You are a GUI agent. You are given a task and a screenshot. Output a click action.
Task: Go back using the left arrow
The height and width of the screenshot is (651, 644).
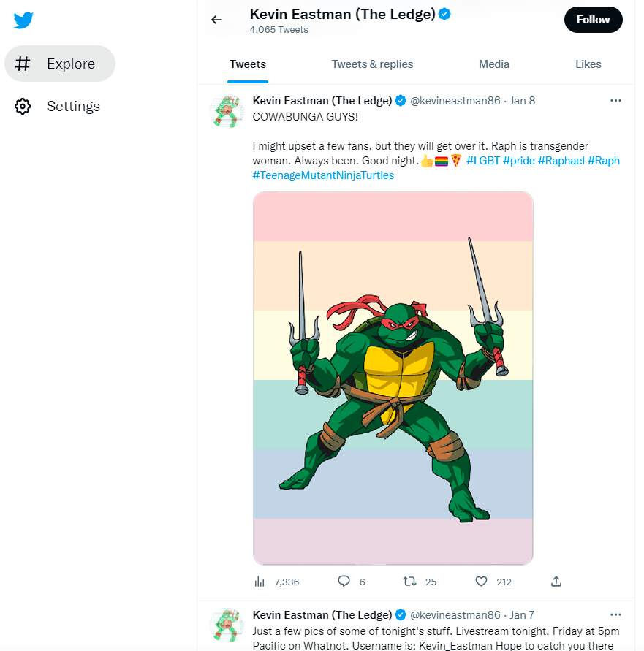(216, 20)
